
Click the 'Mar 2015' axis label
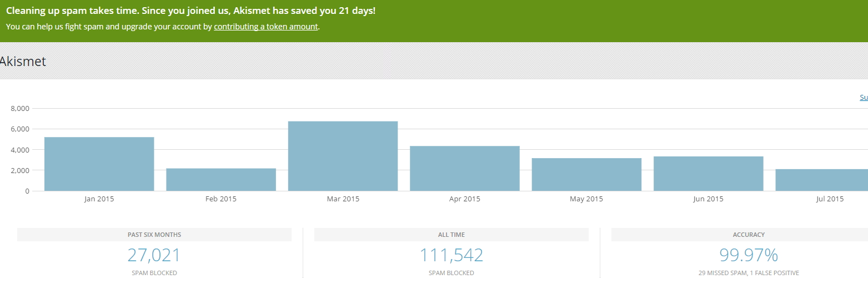(x=343, y=199)
